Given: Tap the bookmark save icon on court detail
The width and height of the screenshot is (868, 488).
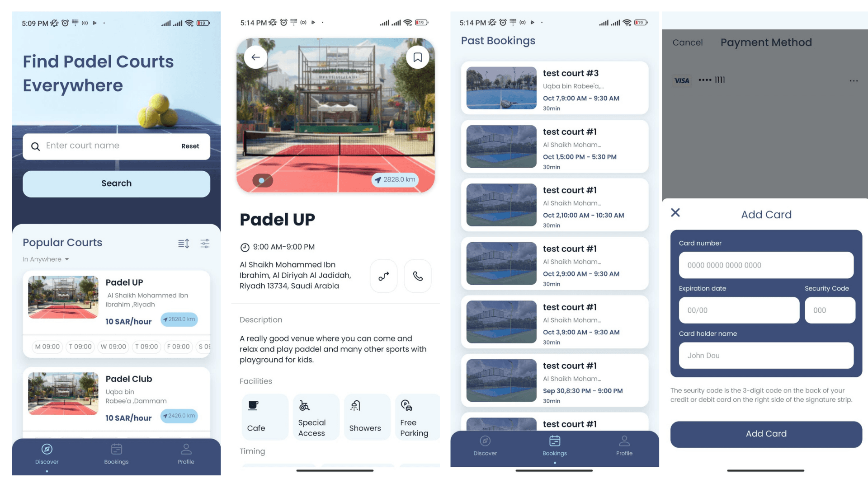Looking at the screenshot, I should pos(417,56).
